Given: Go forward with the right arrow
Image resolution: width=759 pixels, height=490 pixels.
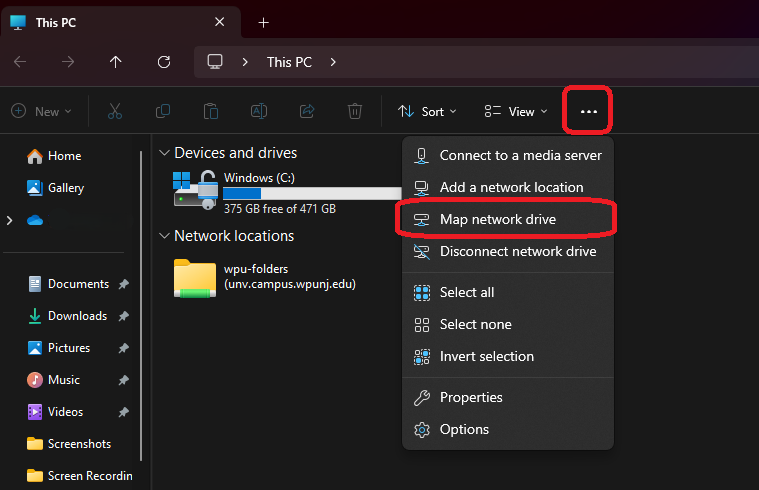Looking at the screenshot, I should coord(68,61).
